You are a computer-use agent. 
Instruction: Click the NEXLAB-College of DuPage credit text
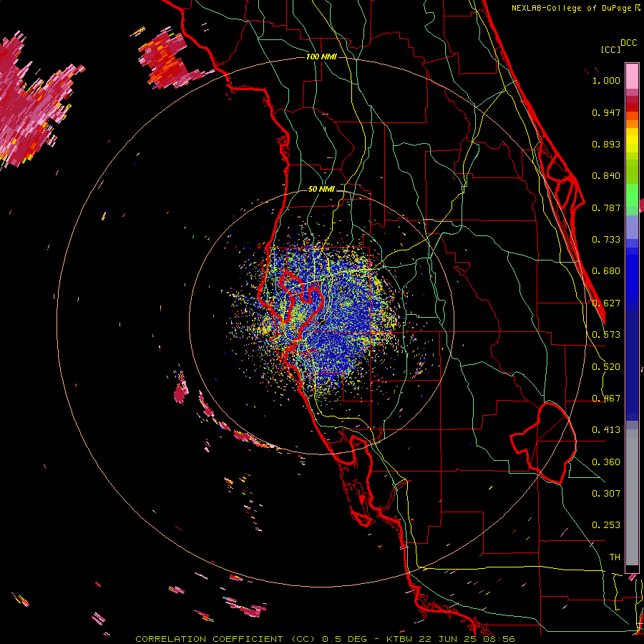[571, 8]
